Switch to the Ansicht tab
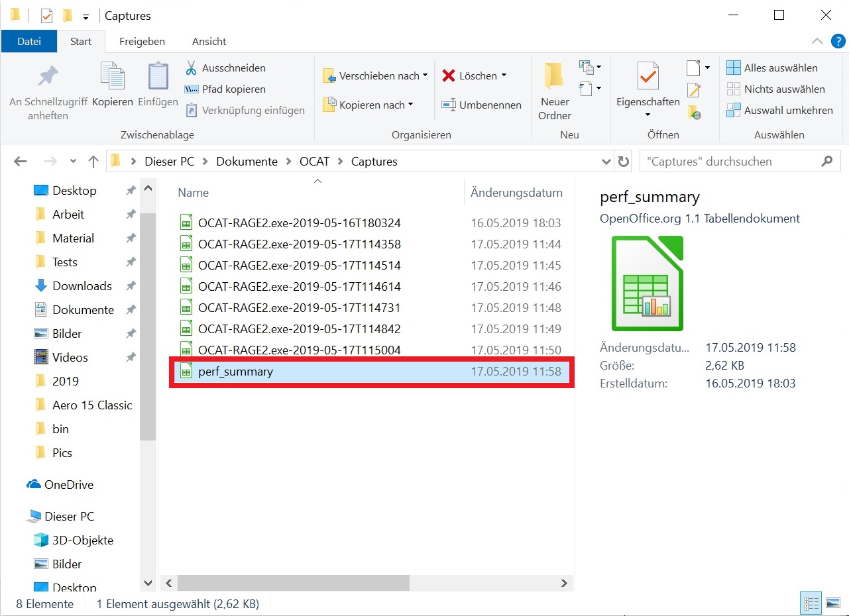The image size is (849, 616). [x=209, y=41]
